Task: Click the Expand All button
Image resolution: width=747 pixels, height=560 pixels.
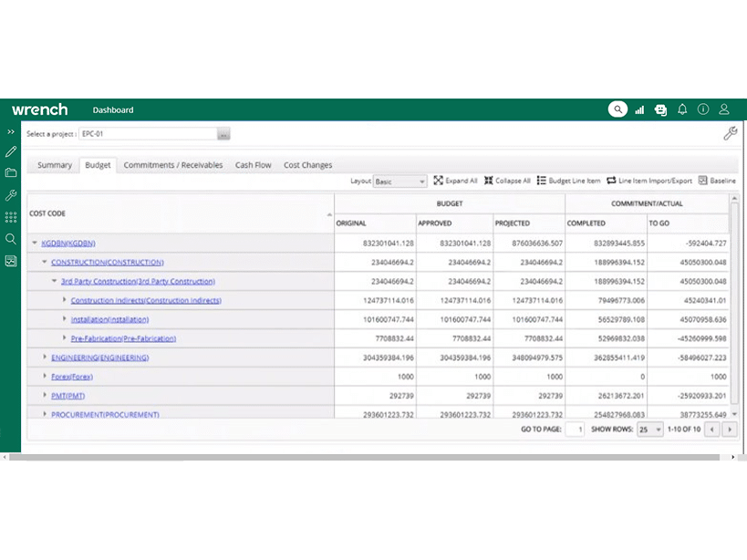Action: [x=455, y=181]
